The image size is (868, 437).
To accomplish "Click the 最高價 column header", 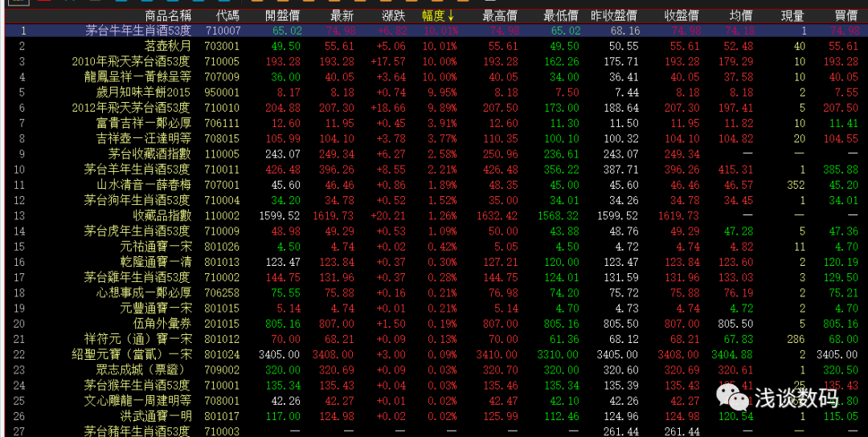I will [501, 15].
